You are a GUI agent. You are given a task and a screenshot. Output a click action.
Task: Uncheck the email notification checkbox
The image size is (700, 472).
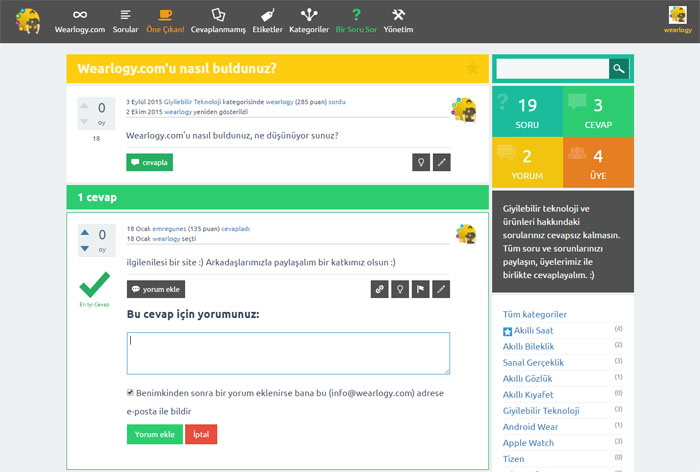click(131, 393)
